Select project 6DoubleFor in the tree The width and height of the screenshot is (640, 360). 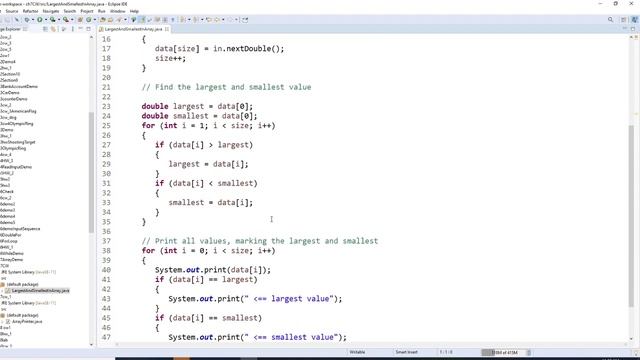[11, 235]
